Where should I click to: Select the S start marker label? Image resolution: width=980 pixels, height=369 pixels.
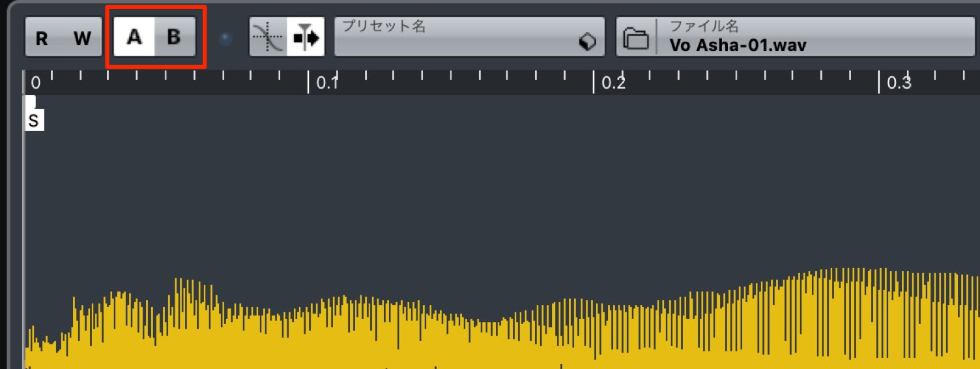pyautogui.click(x=34, y=121)
